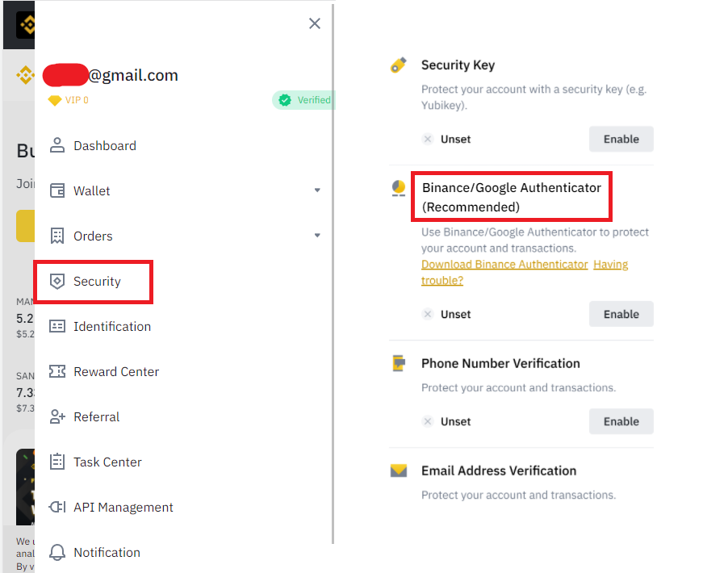The height and width of the screenshot is (573, 728).
Task: Enable Phone Number Verification
Action: pyautogui.click(x=621, y=421)
